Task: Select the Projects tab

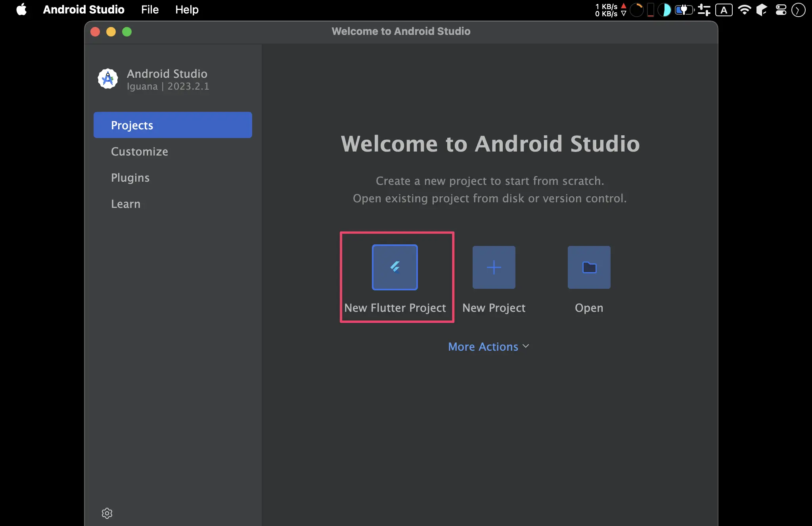Action: coord(173,125)
